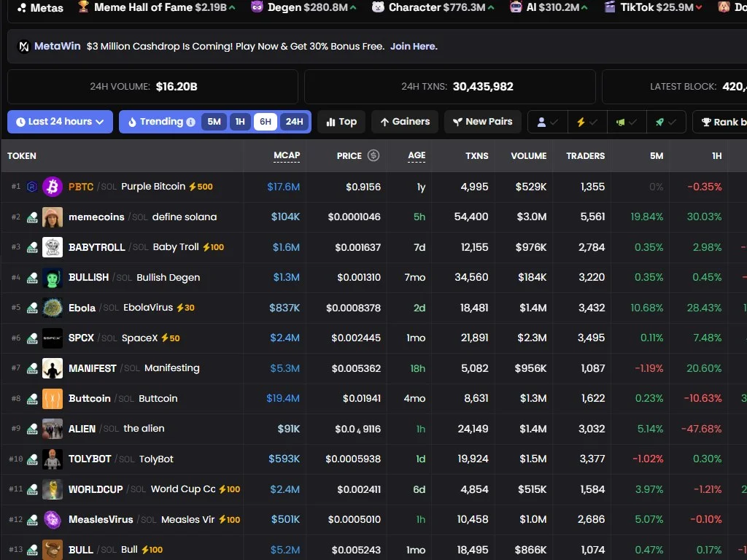Click the MetaWin logo icon
Image resolution: width=747 pixels, height=560 pixels.
(x=24, y=47)
